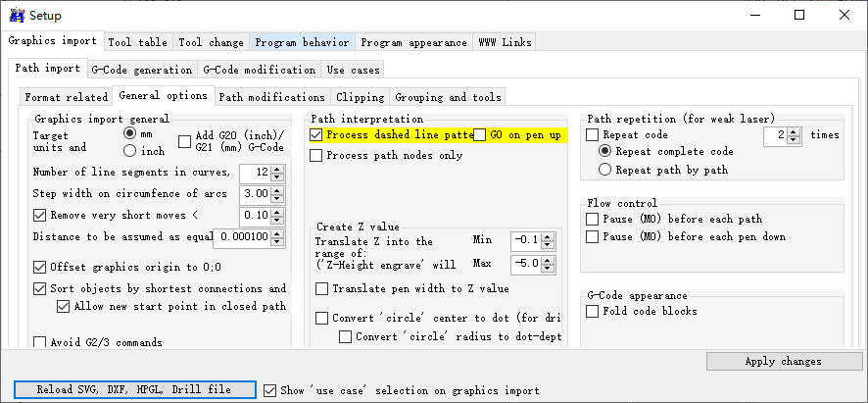Enable GO on pen up checkbox
The width and height of the screenshot is (868, 403).
point(480,134)
